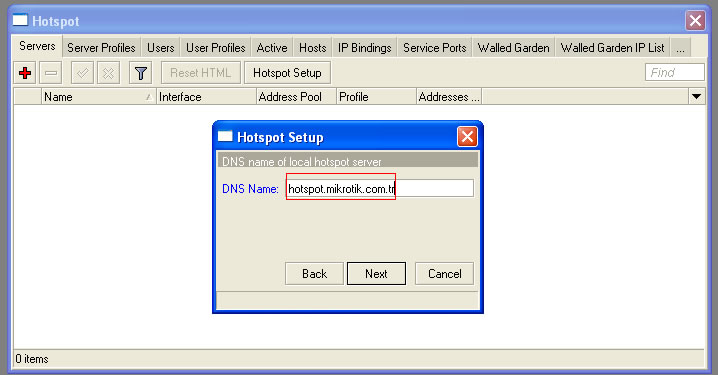
Task: Click the remove (minus) toolbar icon
Action: [51, 73]
